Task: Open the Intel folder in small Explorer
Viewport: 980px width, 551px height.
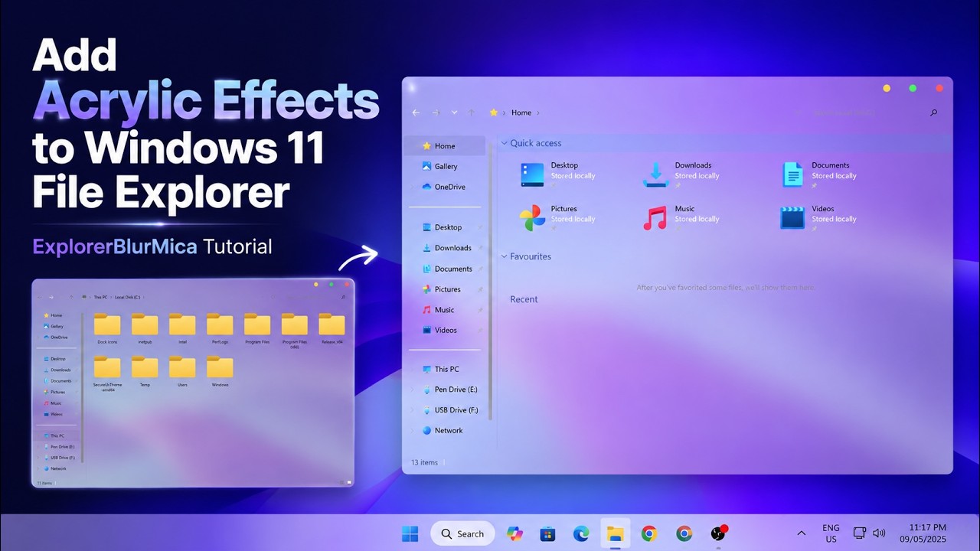Action: point(182,328)
